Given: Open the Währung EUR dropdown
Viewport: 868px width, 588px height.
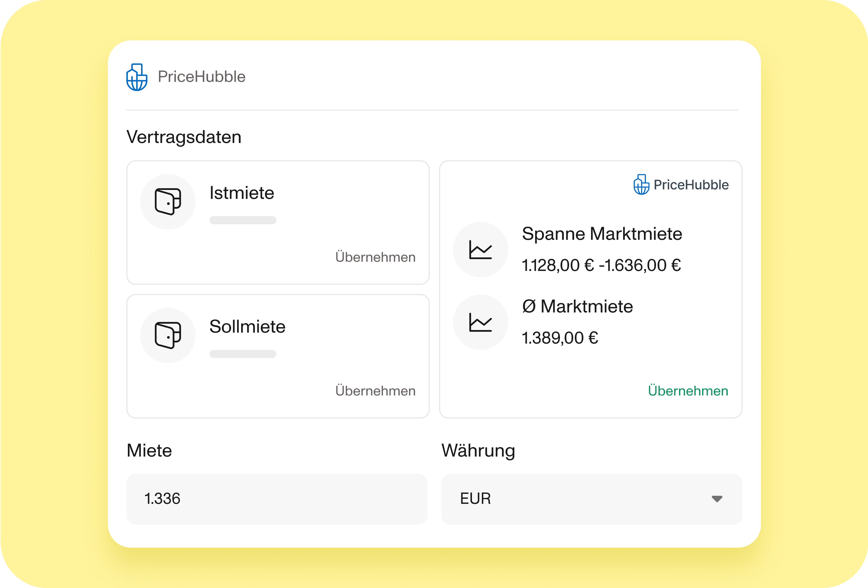Looking at the screenshot, I should tap(592, 499).
